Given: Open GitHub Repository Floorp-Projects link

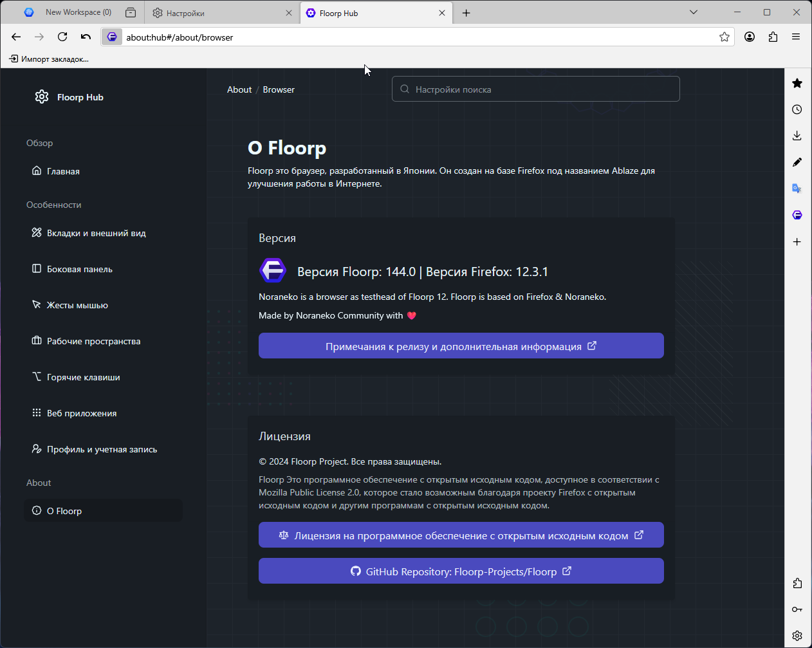Looking at the screenshot, I should coord(461,571).
